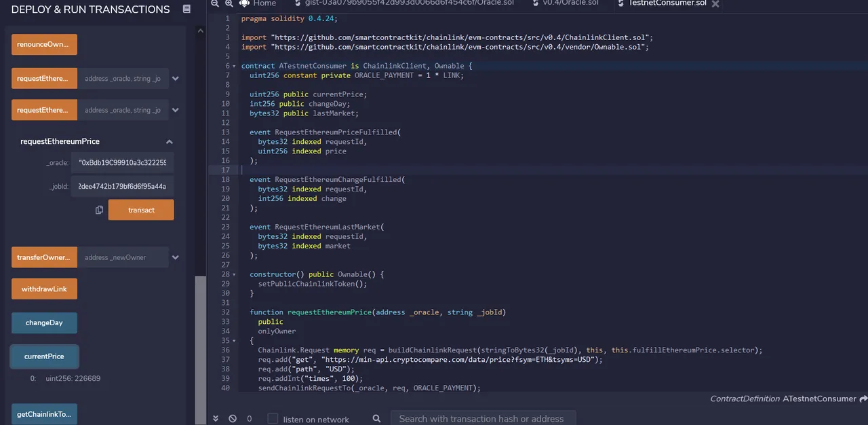Click the constructor() public Ownable() line

coord(317,274)
